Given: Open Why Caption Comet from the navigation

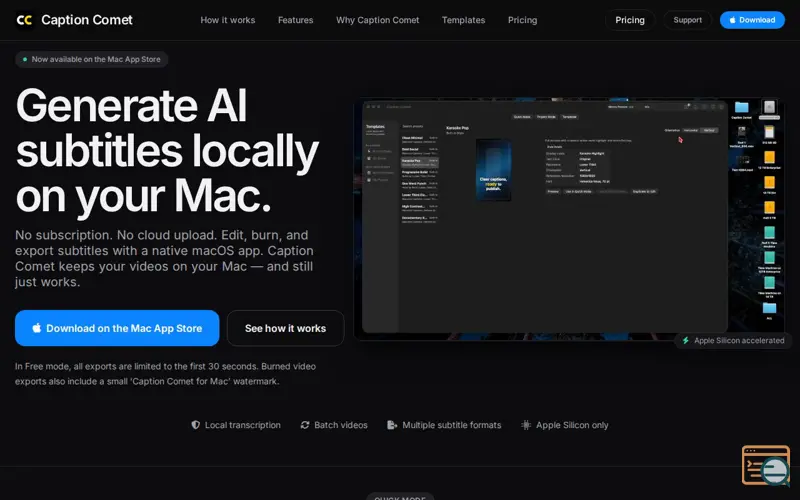Looking at the screenshot, I should (378, 20).
